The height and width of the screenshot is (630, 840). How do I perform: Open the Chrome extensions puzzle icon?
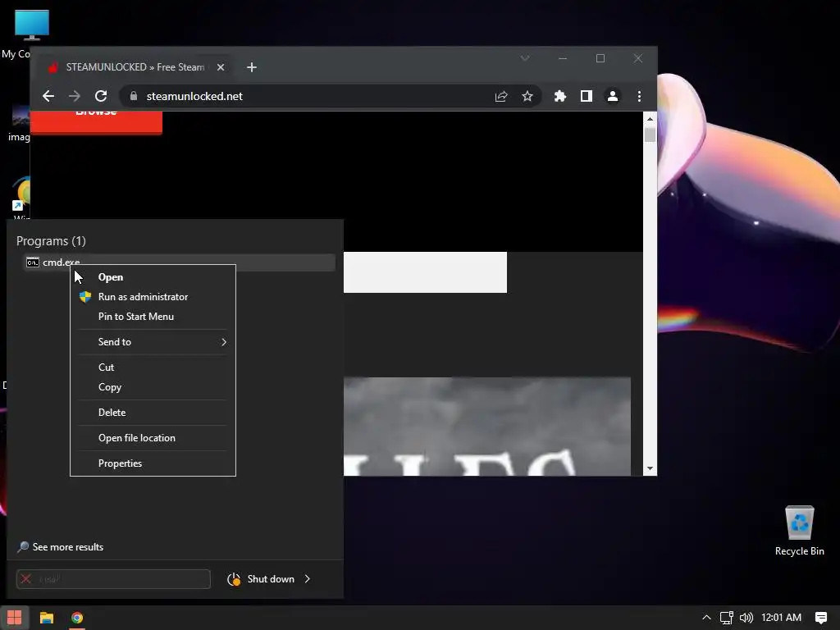coord(559,96)
